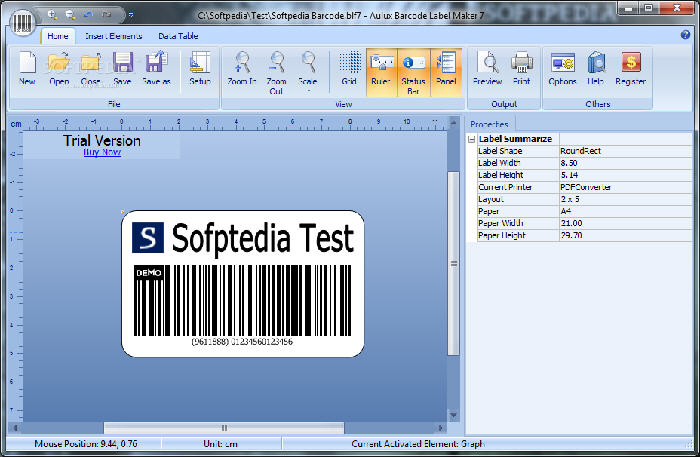
Task: Click the Layout value 2 x 5
Action: pyautogui.click(x=625, y=199)
